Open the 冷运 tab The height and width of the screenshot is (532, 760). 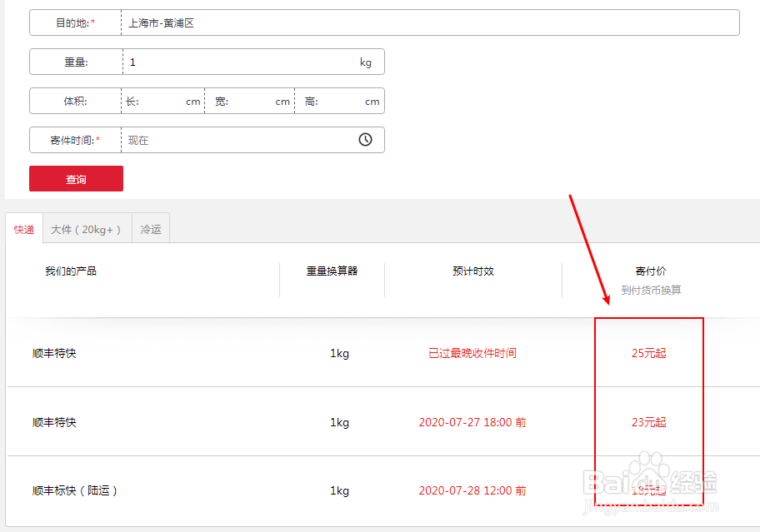point(151,230)
